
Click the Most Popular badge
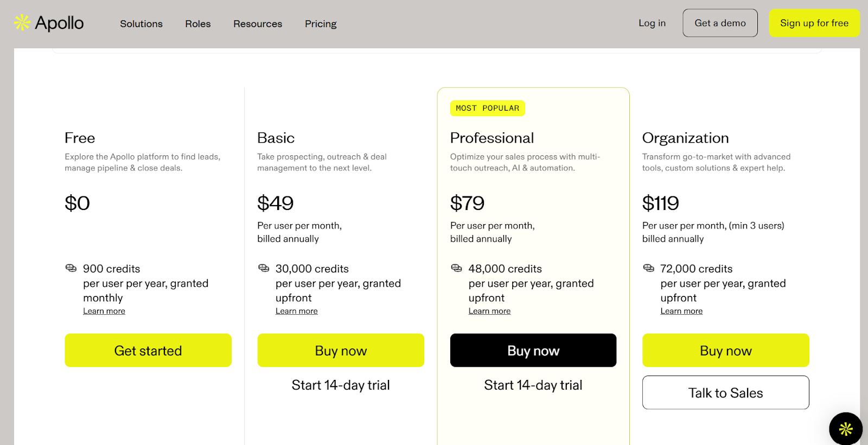[487, 108]
